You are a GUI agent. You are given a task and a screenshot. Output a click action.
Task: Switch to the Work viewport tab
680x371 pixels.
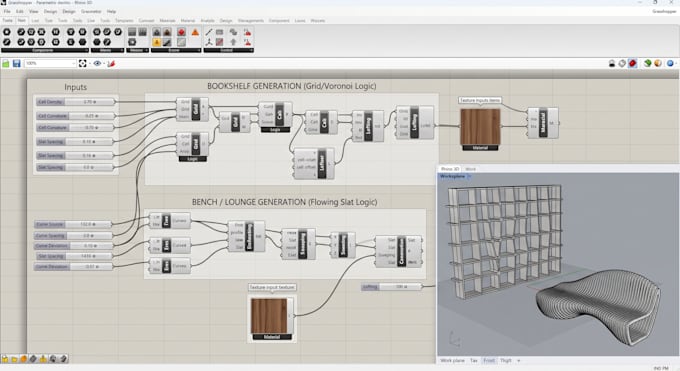tap(471, 169)
